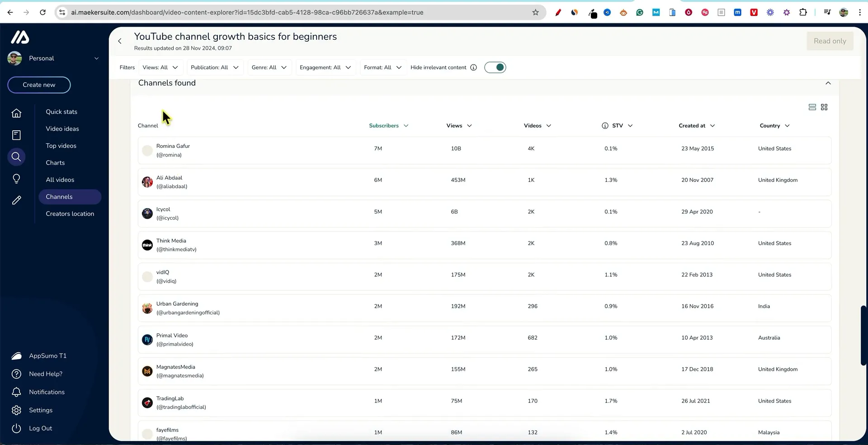Viewport: 868px width, 445px height.
Task: Click the Read only button
Action: click(x=830, y=41)
